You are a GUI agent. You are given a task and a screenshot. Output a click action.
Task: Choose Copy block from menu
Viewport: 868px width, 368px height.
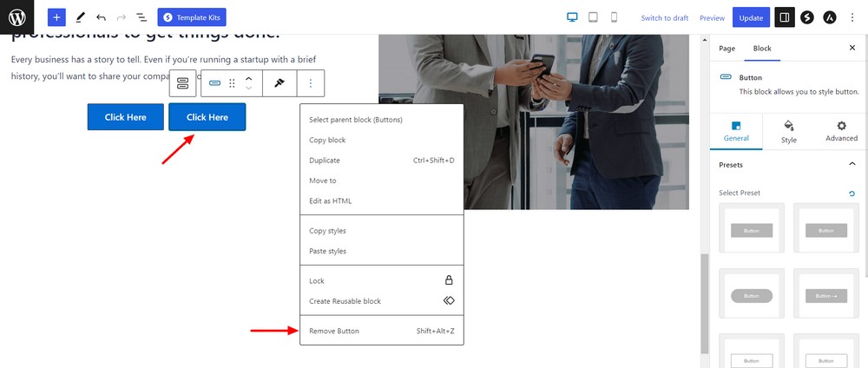[x=382, y=140]
